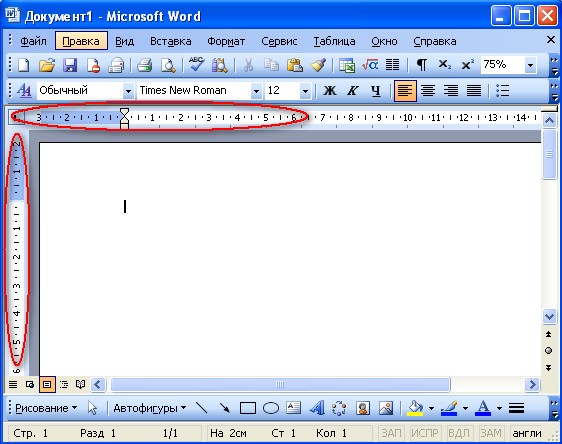Apply the yellow fill color bucket
Image resolution: width=562 pixels, height=444 pixels.
[x=415, y=408]
